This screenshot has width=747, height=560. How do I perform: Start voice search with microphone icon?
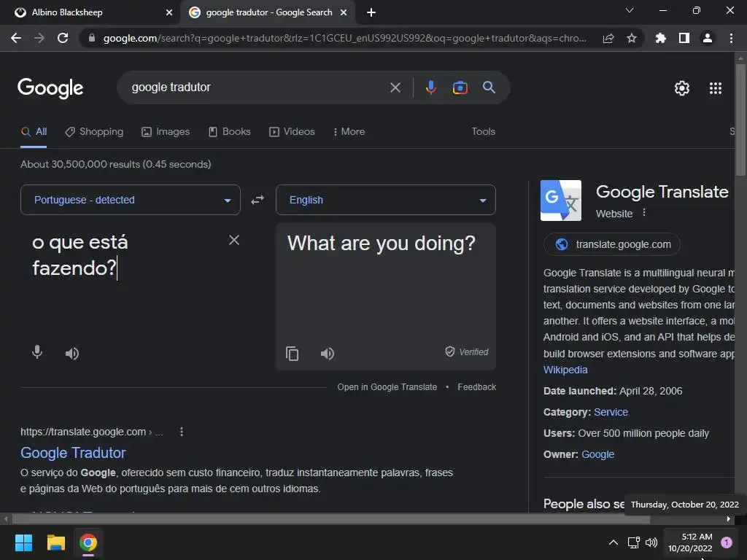430,87
